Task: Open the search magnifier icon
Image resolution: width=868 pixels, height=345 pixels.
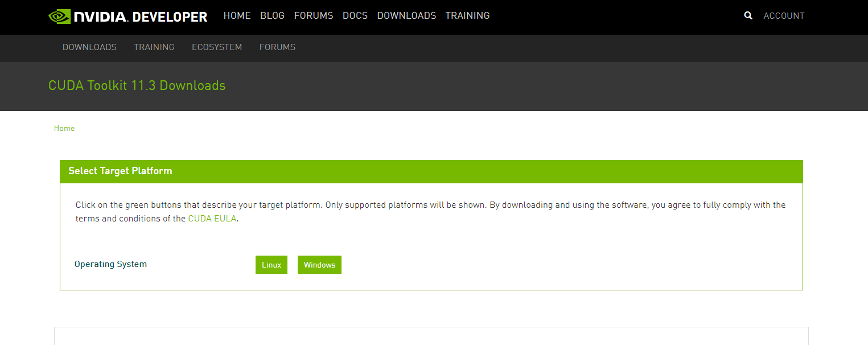Action: (x=748, y=16)
